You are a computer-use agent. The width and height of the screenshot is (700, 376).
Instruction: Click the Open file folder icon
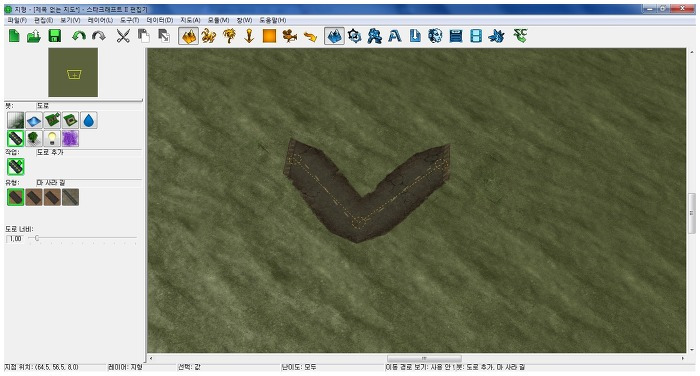[x=34, y=36]
